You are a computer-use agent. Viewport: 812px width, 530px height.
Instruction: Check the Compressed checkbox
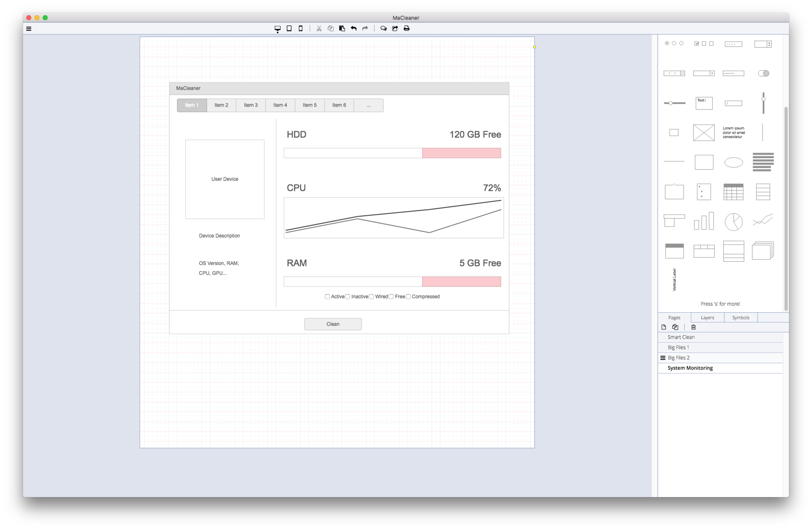(408, 297)
